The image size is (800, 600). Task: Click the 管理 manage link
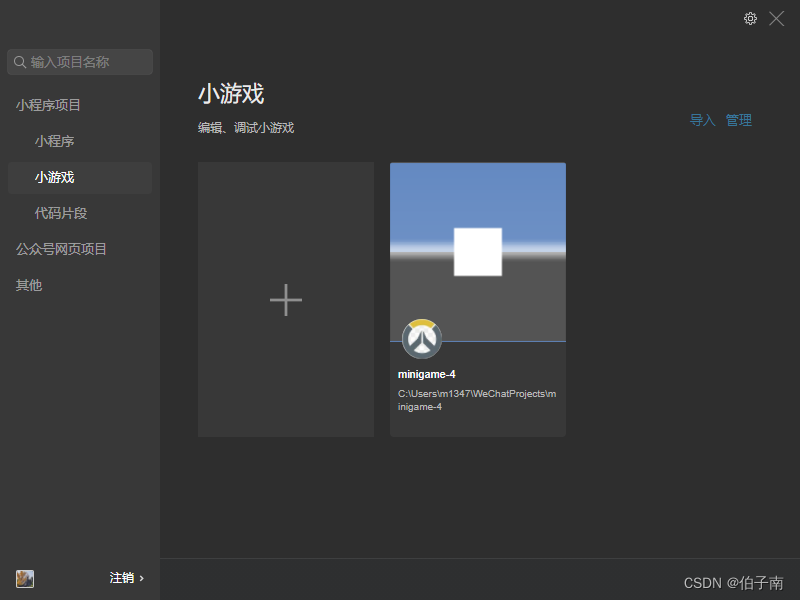[739, 120]
